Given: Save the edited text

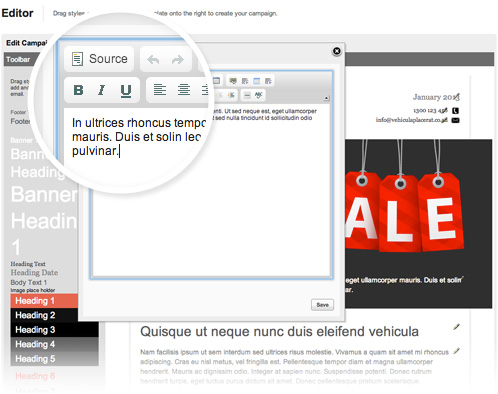Looking at the screenshot, I should tap(322, 305).
